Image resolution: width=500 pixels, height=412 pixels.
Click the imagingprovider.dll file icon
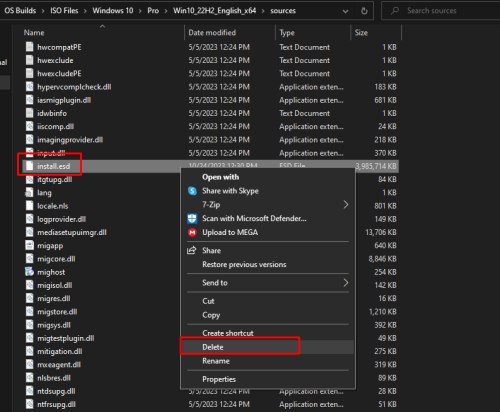pos(30,140)
